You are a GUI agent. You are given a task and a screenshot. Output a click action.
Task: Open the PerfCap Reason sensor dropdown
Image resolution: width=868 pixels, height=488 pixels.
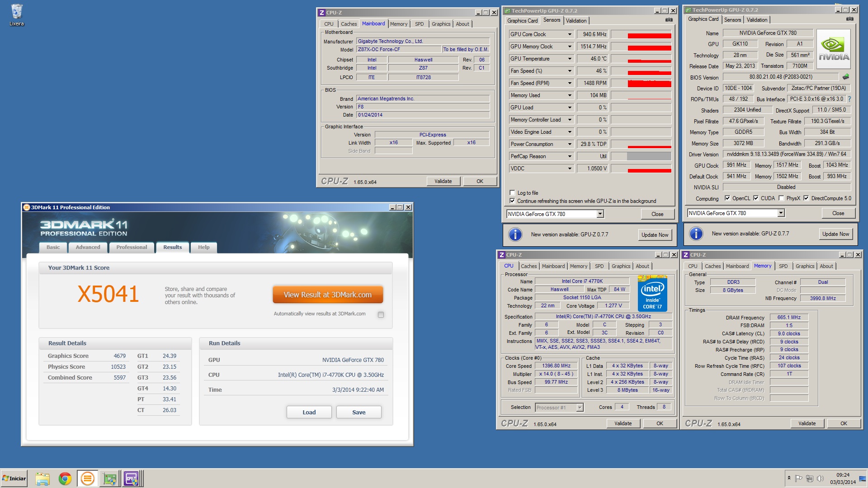(x=570, y=156)
